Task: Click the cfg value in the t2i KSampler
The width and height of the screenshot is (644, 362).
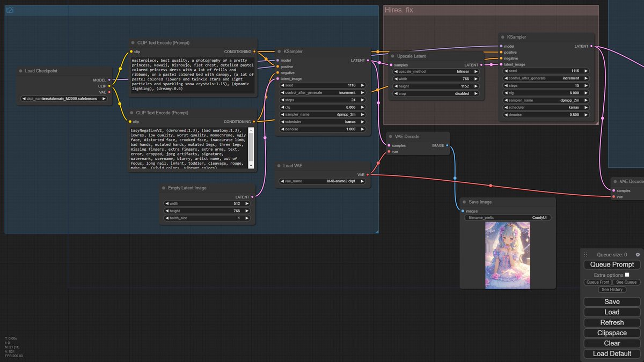Action: [x=352, y=107]
